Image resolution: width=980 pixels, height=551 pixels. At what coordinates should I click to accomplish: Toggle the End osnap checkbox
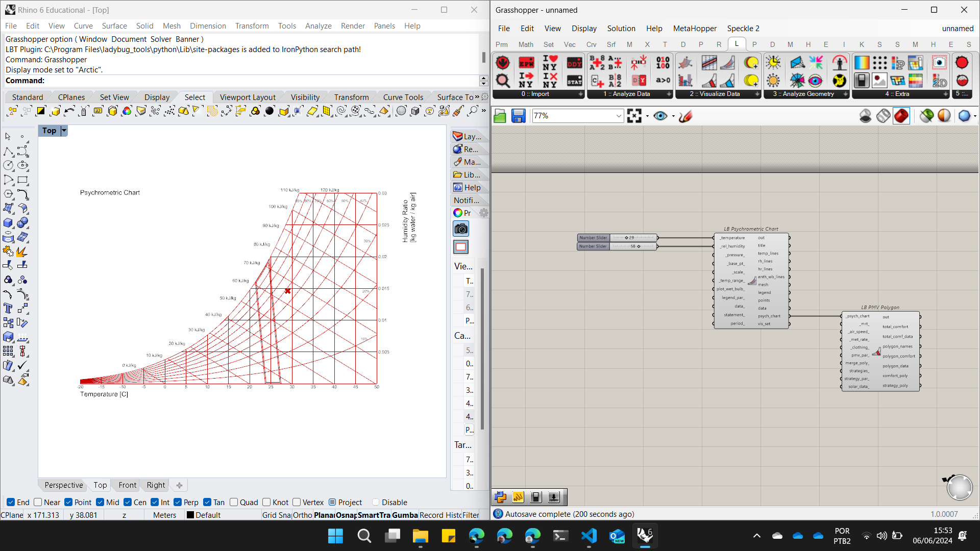11,502
